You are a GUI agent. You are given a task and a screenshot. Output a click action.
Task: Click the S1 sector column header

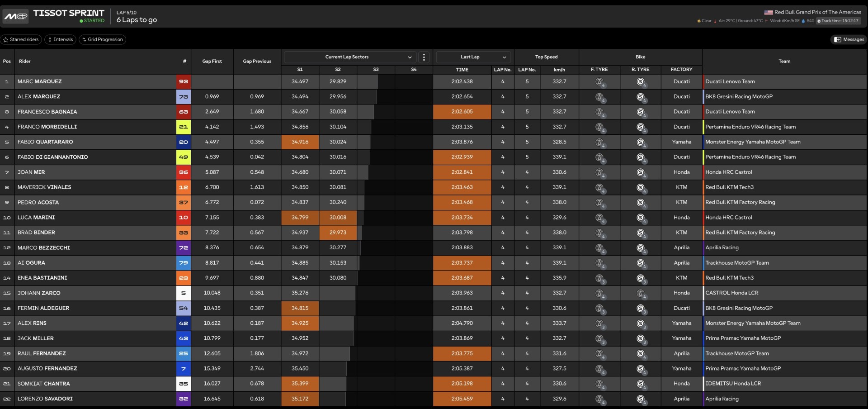300,70
